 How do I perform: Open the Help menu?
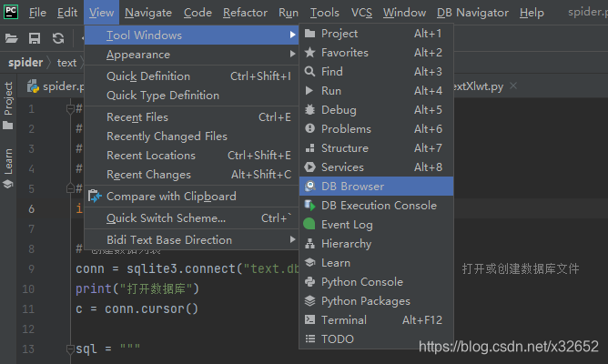tap(532, 13)
